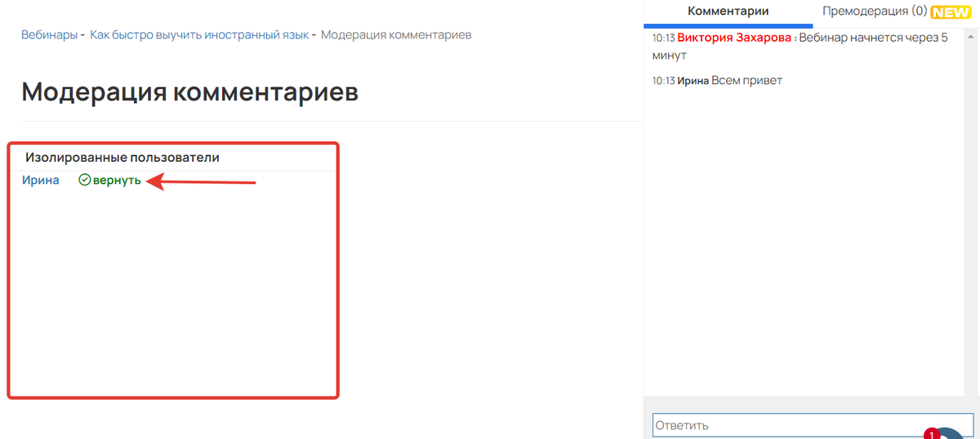Screen dimensions: 980x439
Task: Select Ирина's 'Всем привет' chat message
Action: tap(746, 80)
